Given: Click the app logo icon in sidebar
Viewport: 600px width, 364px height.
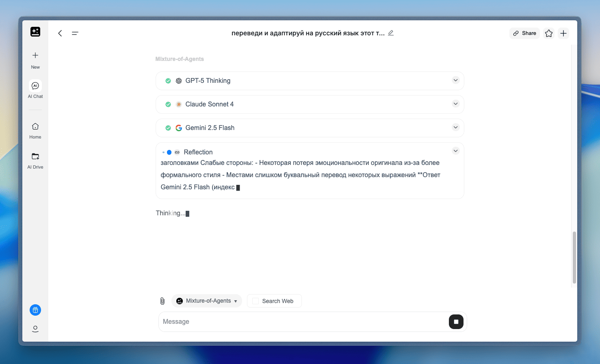Looking at the screenshot, I should (35, 32).
